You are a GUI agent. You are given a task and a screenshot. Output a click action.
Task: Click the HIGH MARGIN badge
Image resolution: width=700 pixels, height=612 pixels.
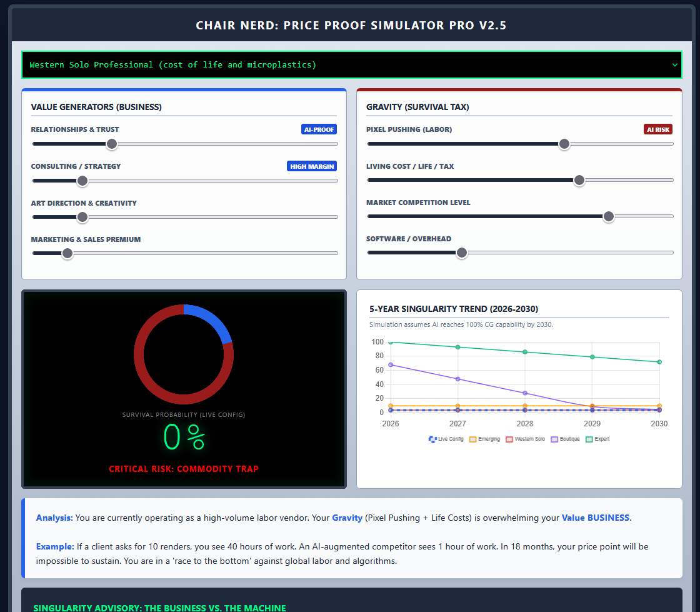click(x=312, y=166)
